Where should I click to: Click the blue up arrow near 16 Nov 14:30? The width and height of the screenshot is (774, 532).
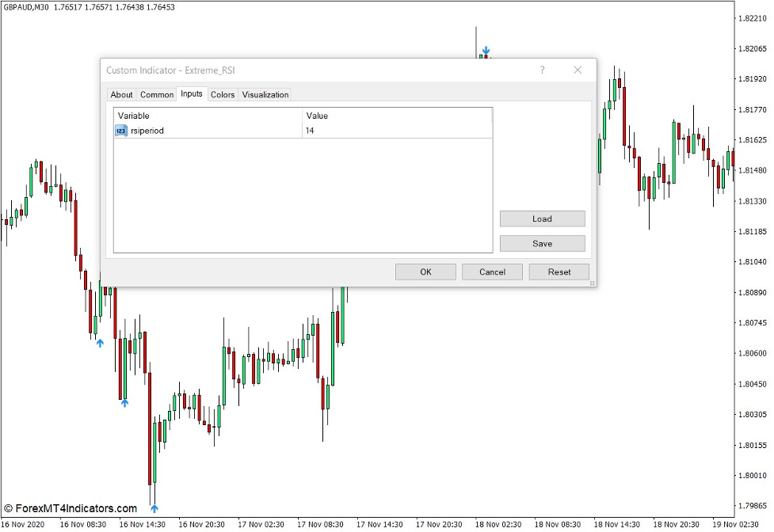point(124,402)
